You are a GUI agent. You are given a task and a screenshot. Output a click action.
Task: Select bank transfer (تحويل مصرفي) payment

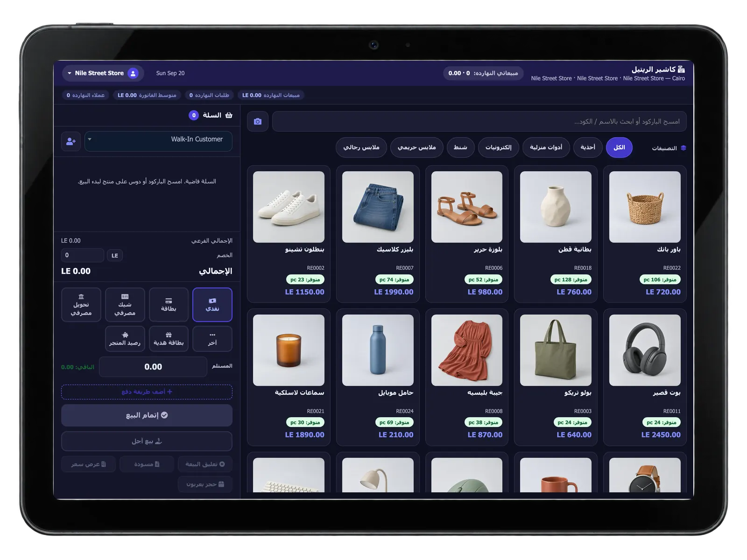pyautogui.click(x=81, y=305)
